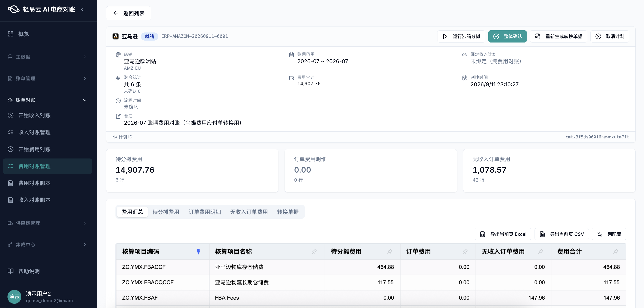Switch to the 订单费用明细 tab
The height and width of the screenshot is (308, 644).
tap(204, 212)
